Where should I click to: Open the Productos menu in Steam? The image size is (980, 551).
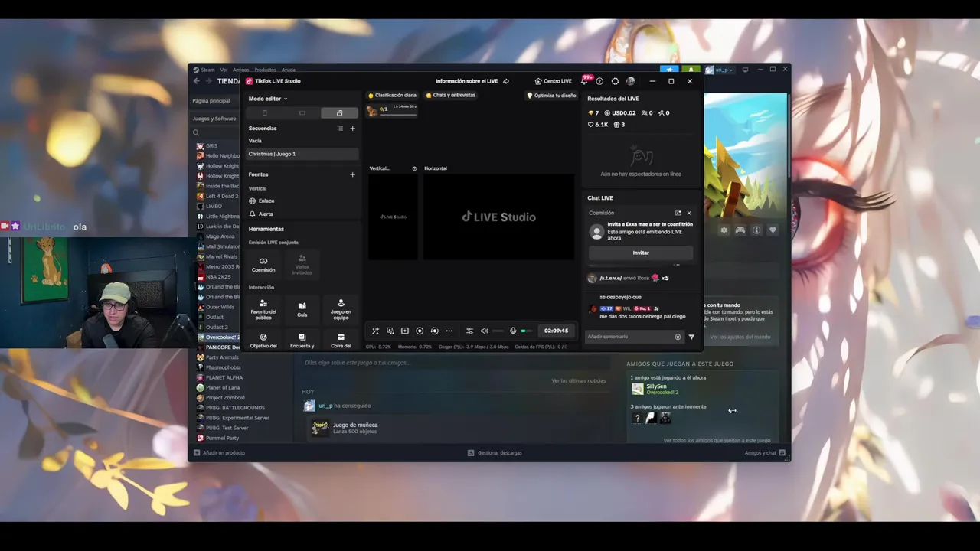pyautogui.click(x=265, y=70)
